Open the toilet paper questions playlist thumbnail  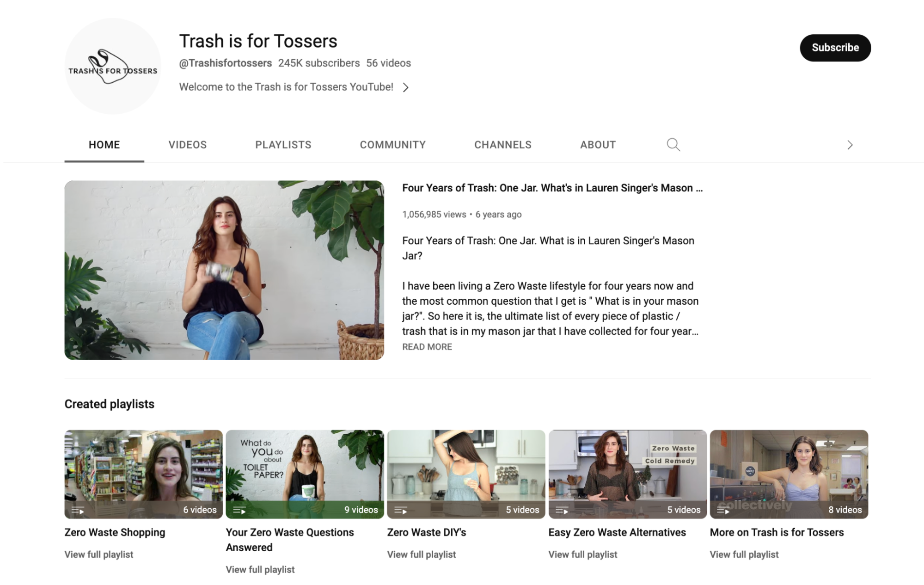tap(305, 474)
